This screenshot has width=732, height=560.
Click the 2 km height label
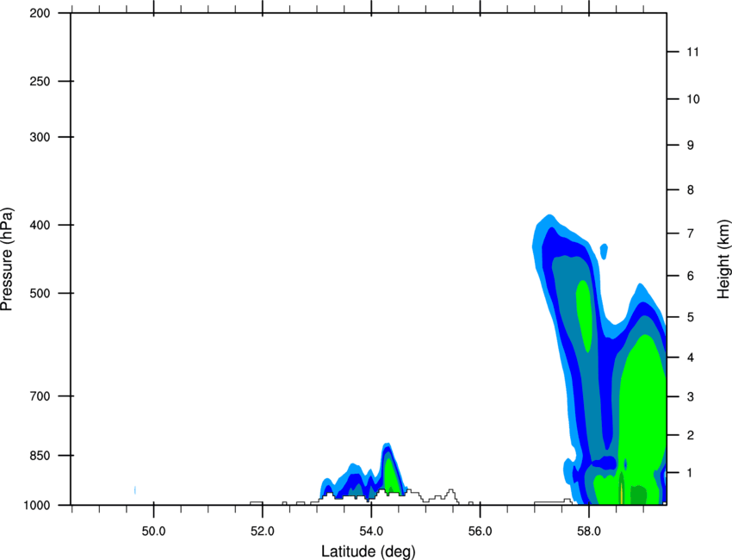(691, 435)
